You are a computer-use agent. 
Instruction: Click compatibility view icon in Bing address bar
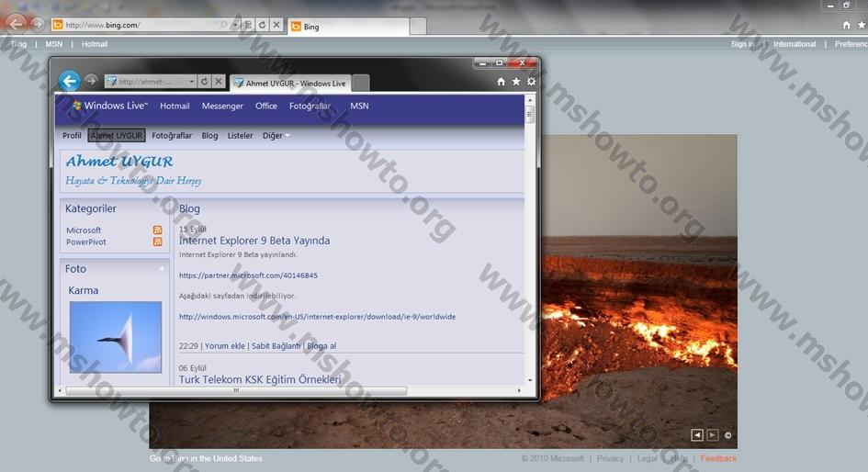[248, 25]
